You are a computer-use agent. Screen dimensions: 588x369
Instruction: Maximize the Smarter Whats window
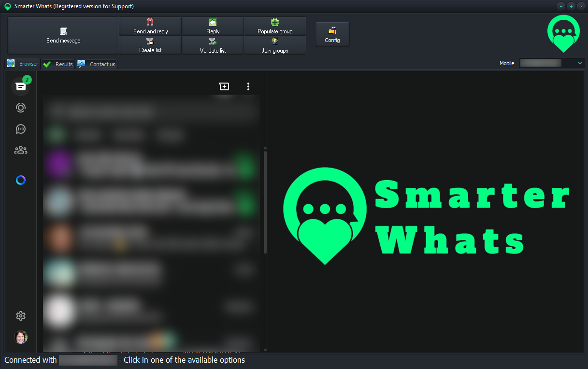(x=571, y=6)
